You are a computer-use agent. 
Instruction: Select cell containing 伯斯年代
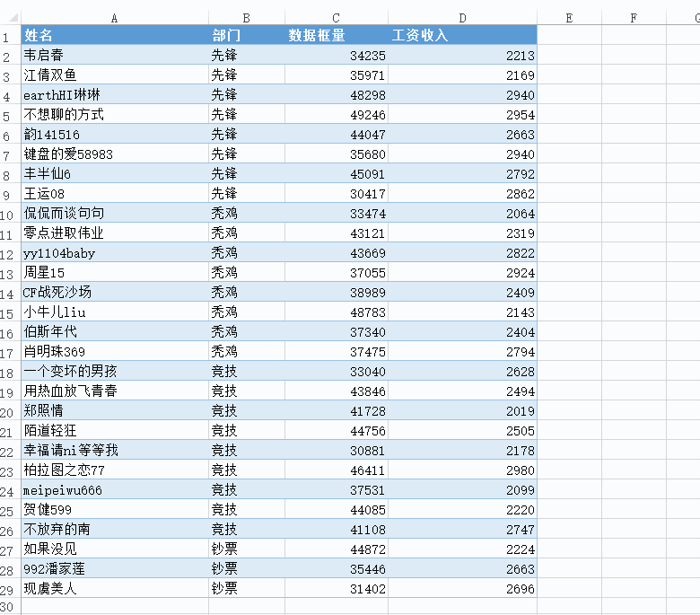[x=115, y=331]
